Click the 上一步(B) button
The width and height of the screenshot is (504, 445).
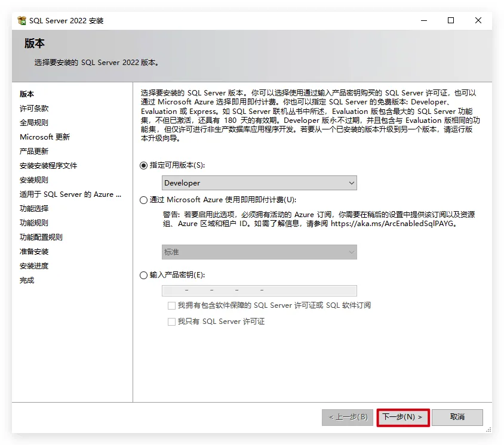pyautogui.click(x=348, y=417)
